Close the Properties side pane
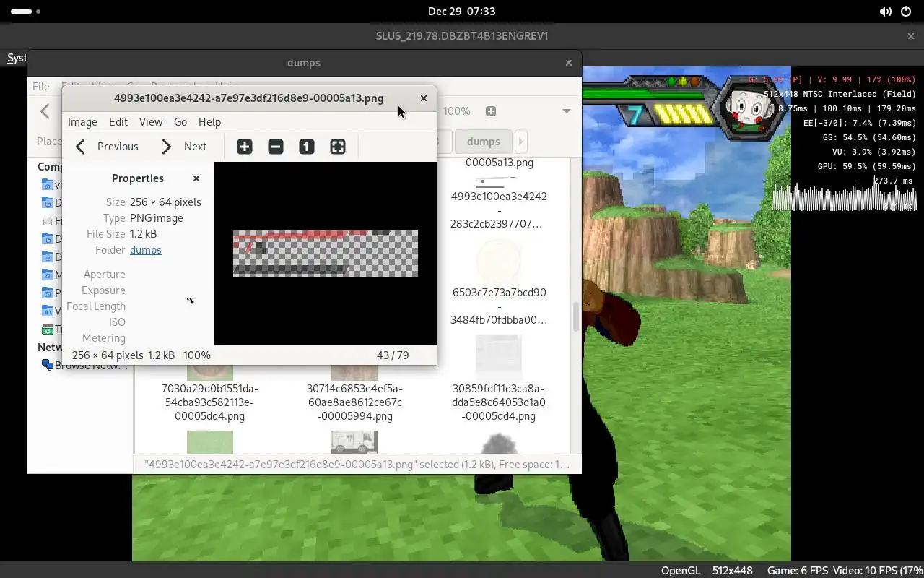Viewport: 924px width, 578px height. [x=196, y=178]
